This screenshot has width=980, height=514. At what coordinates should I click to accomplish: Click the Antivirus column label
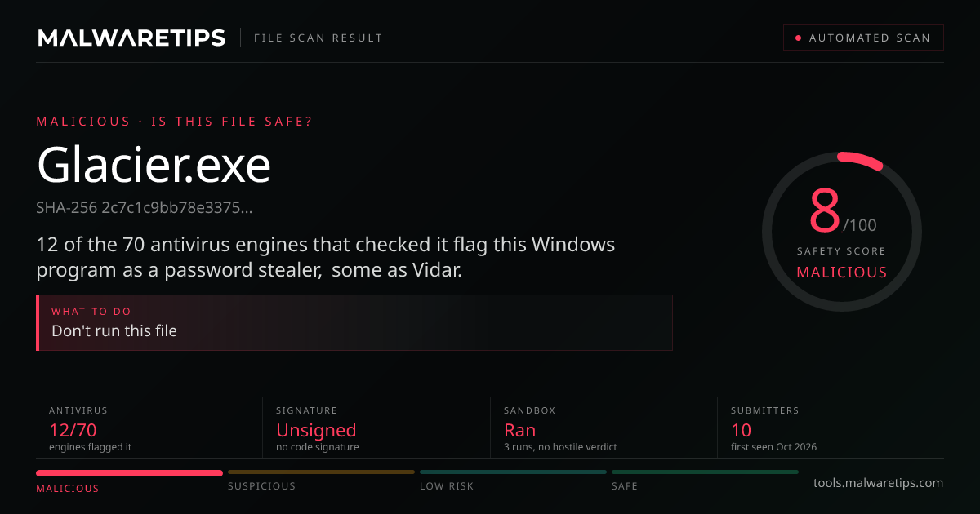click(x=78, y=410)
